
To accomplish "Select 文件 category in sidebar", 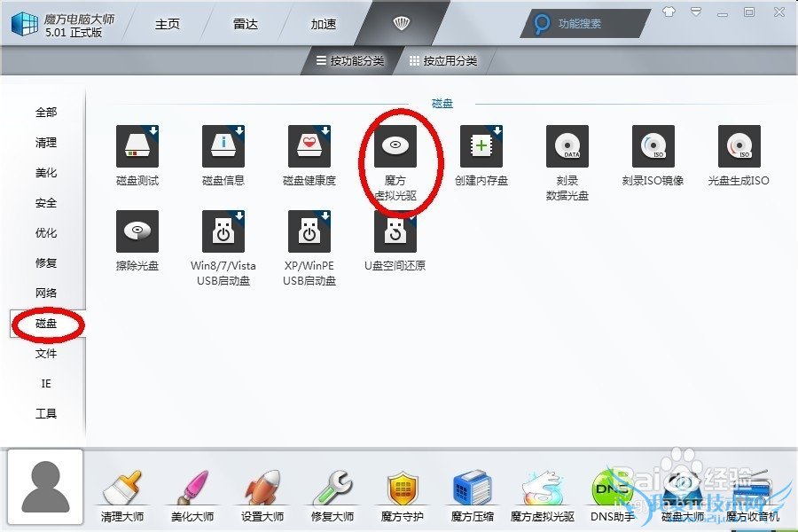I will click(46, 353).
